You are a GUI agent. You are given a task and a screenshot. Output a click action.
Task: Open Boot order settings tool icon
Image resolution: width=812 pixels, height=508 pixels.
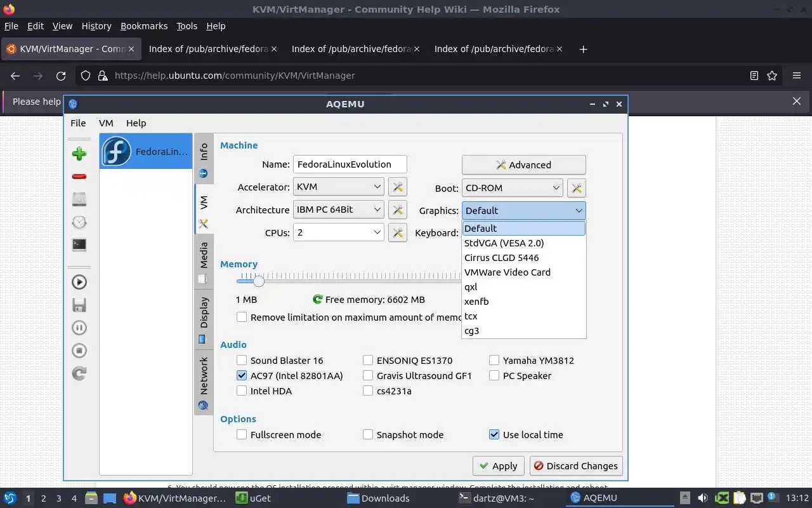pos(576,188)
